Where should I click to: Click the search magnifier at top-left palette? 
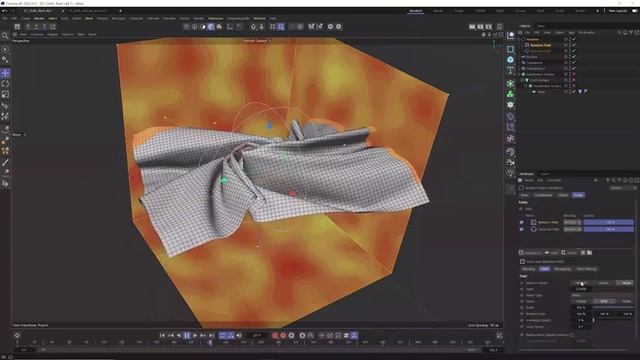coord(5,36)
